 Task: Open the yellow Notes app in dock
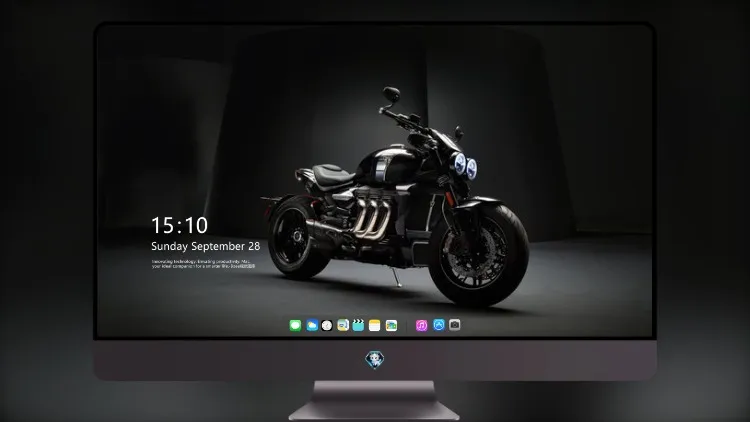tap(375, 325)
